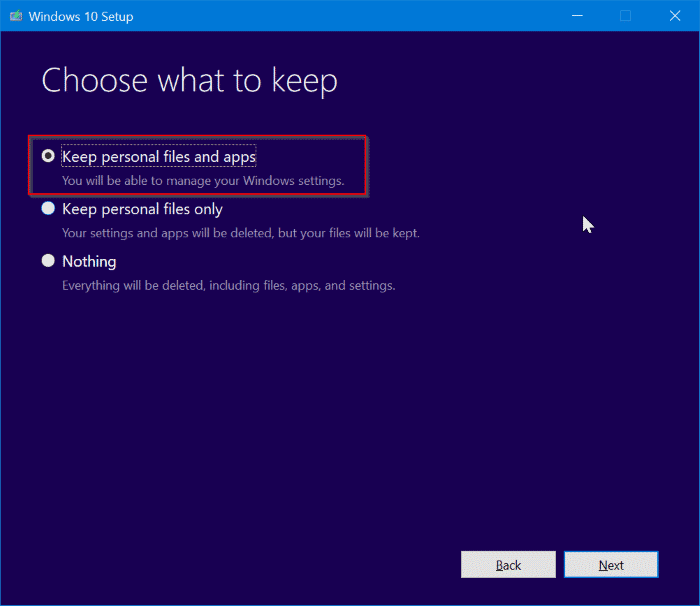The height and width of the screenshot is (606, 700).
Task: Click 'Your settings and apps will be deleted' description
Action: 241,233
